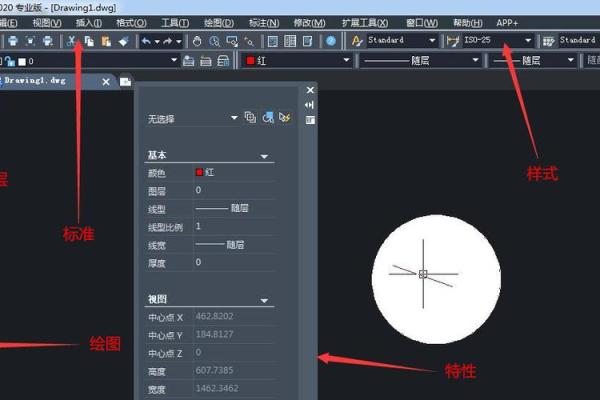The height and width of the screenshot is (400, 600).
Task: Open the Properties panel options menu icon
Action: pyautogui.click(x=310, y=120)
